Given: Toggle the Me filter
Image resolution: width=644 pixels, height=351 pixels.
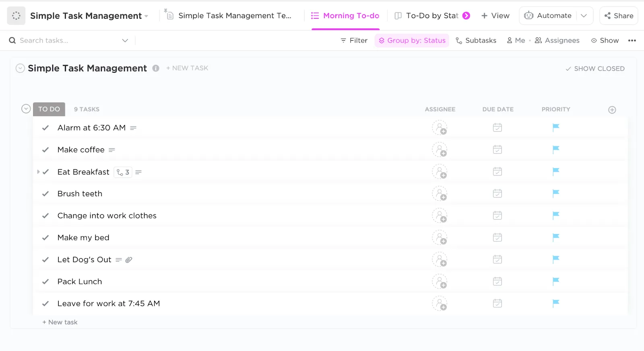Looking at the screenshot, I should 516,41.
